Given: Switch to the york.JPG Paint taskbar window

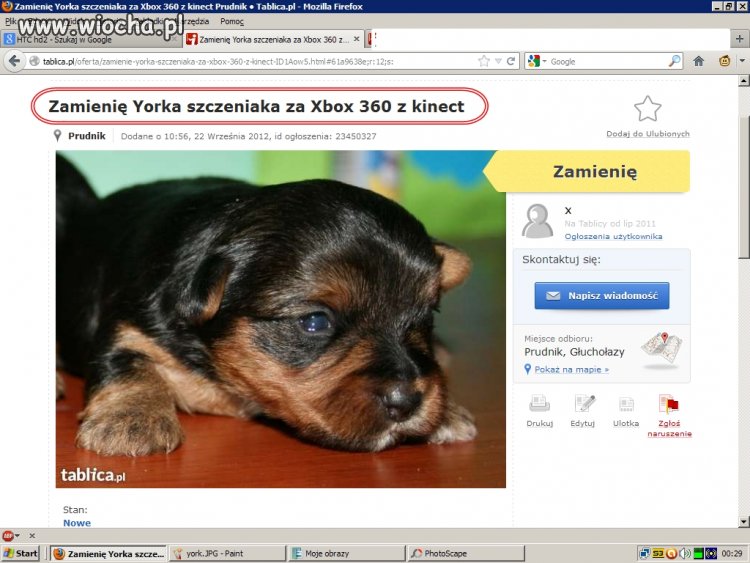Looking at the screenshot, I should (x=227, y=553).
